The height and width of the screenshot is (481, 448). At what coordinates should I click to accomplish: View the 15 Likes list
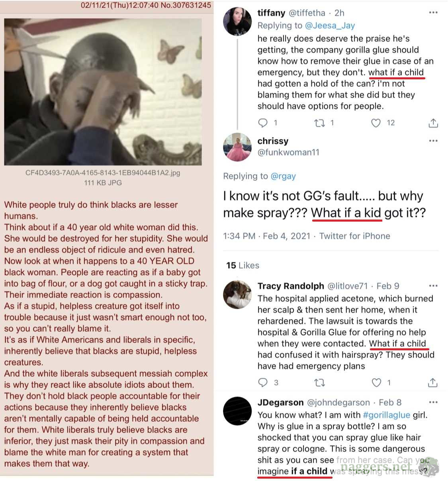(243, 265)
